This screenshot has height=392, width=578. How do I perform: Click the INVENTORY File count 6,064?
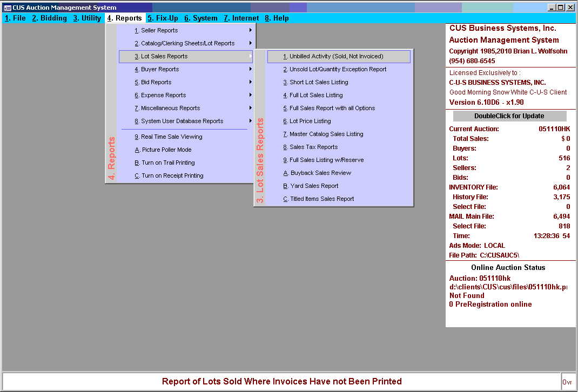(x=561, y=187)
